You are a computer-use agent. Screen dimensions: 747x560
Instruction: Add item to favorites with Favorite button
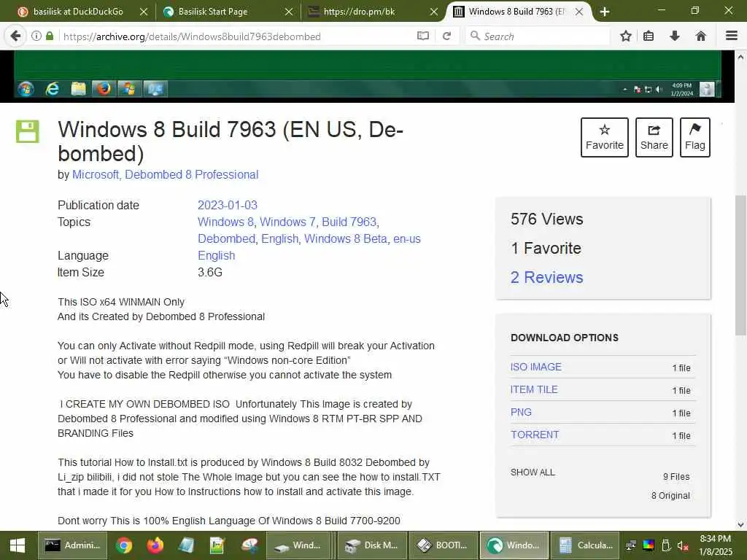pyautogui.click(x=605, y=137)
